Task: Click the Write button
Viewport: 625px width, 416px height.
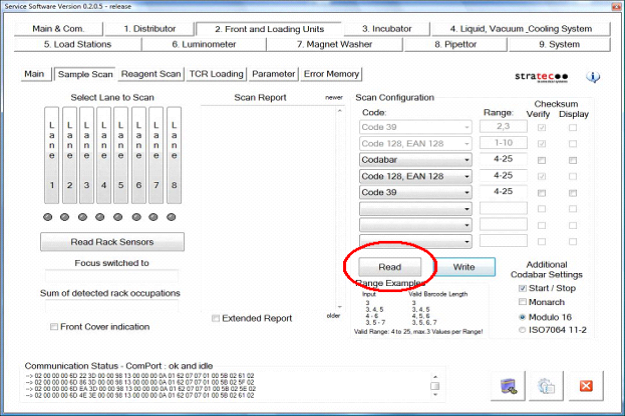Action: [464, 267]
